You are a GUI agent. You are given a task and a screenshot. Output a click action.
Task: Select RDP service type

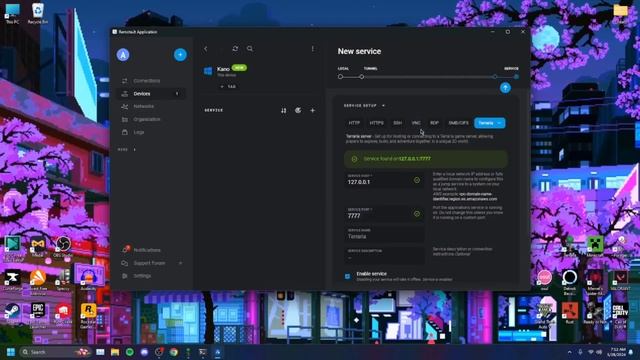[434, 123]
